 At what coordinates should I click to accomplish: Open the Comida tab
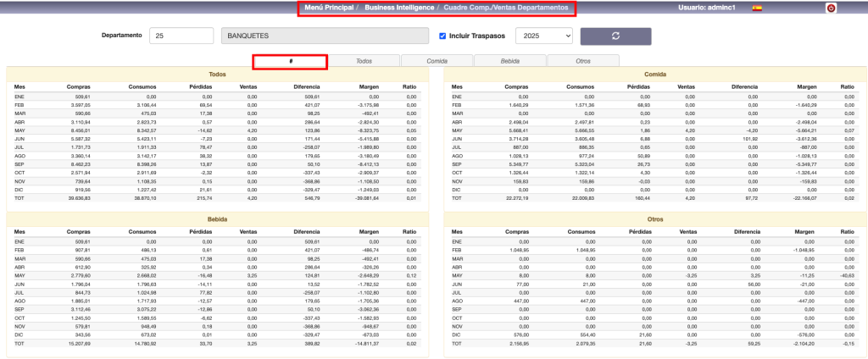coord(437,61)
